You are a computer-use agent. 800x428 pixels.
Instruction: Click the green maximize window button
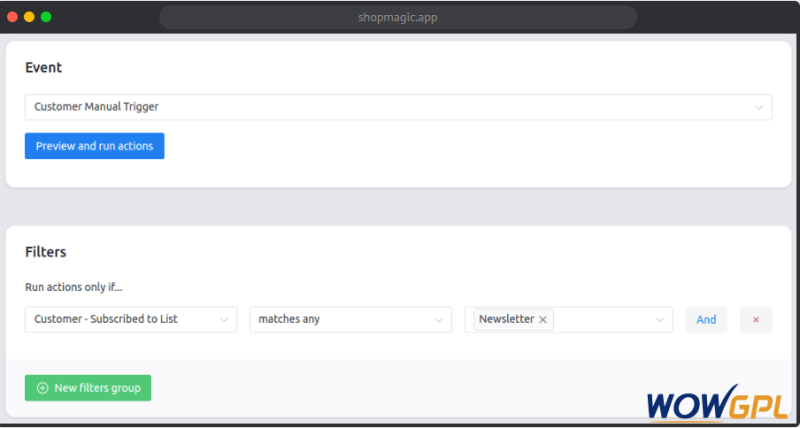pos(46,17)
